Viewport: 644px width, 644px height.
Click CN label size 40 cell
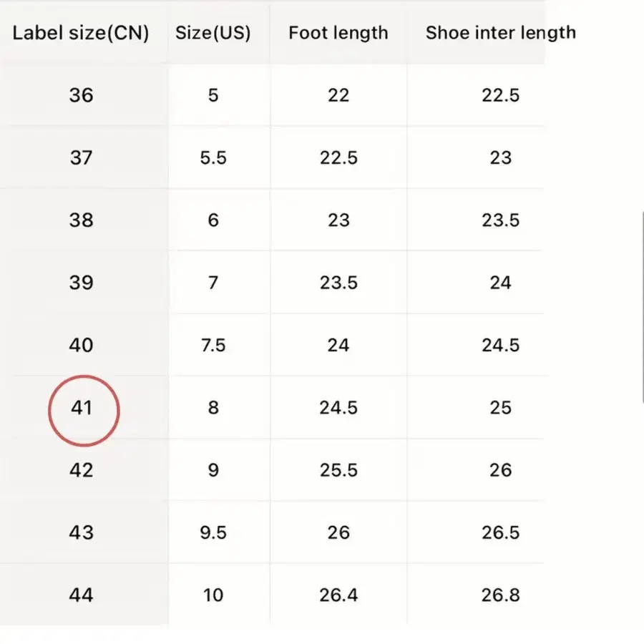[81, 345]
